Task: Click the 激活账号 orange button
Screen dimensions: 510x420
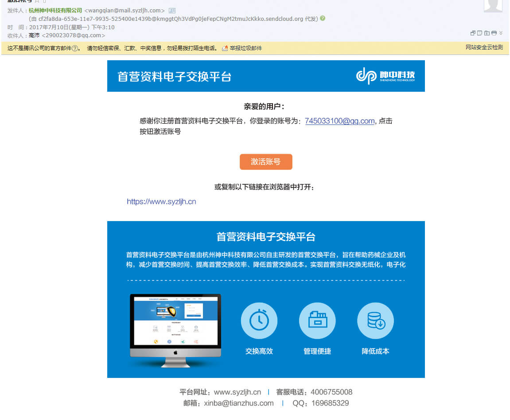Action: click(x=266, y=162)
